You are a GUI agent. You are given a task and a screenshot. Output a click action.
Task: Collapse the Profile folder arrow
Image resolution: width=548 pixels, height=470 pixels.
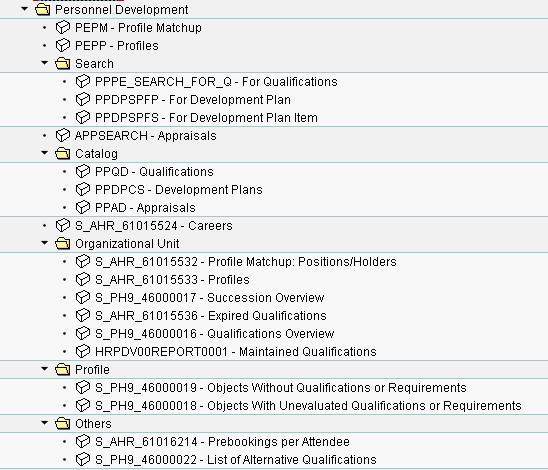44,369
